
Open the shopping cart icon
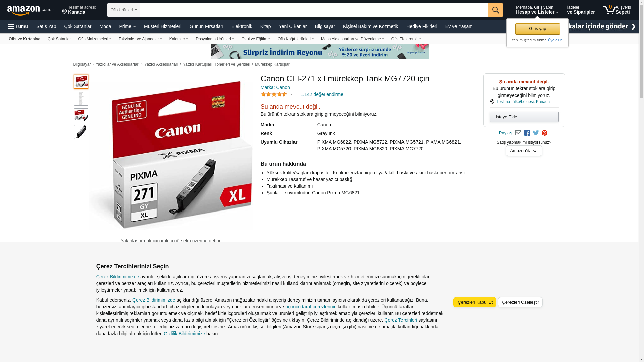point(609,10)
